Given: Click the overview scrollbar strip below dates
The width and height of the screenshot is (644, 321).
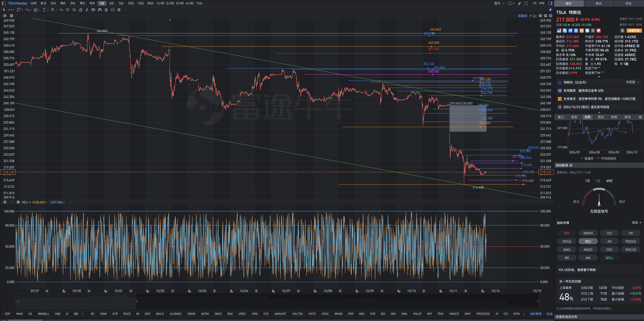Looking at the screenshot, I should (277, 301).
